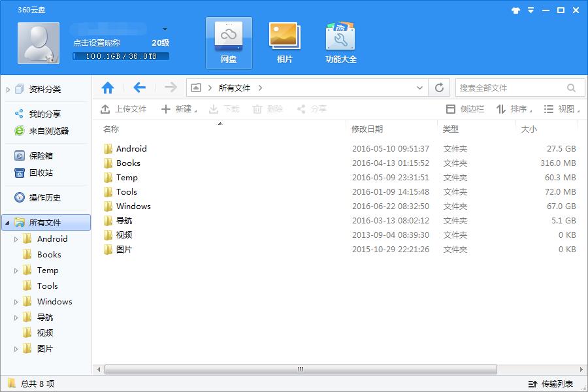588x392 pixels.
Task: Collapse the 所有文件 tree node
Action: (7, 223)
